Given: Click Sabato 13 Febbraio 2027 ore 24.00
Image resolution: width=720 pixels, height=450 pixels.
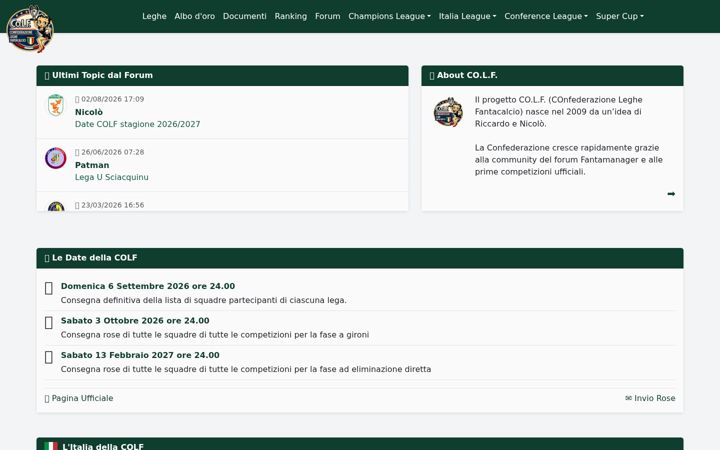Looking at the screenshot, I should pos(140,355).
